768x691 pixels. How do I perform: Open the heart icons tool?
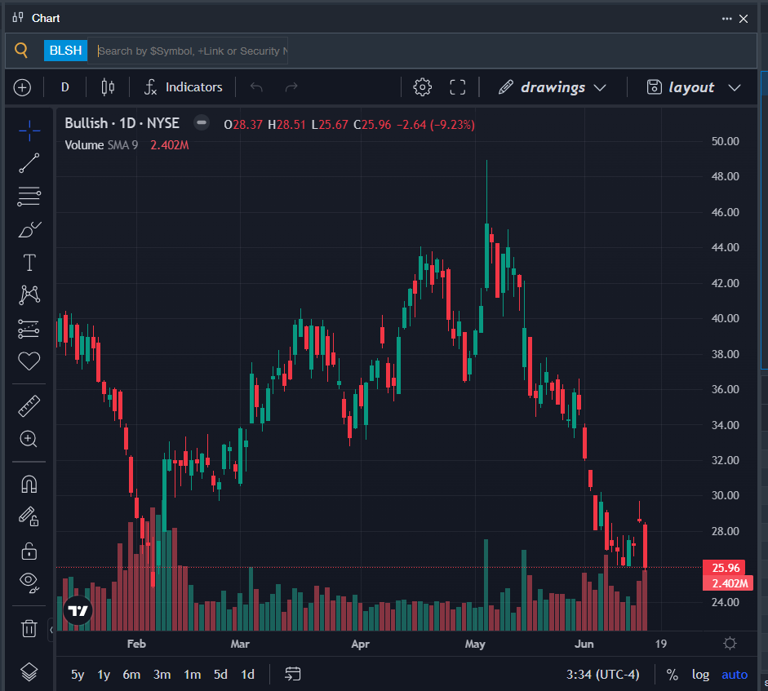coord(29,361)
